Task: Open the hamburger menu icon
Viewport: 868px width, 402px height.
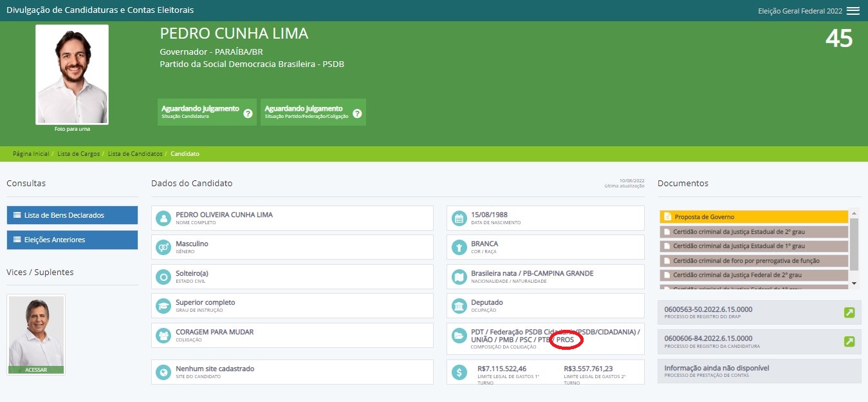Action: tap(853, 11)
